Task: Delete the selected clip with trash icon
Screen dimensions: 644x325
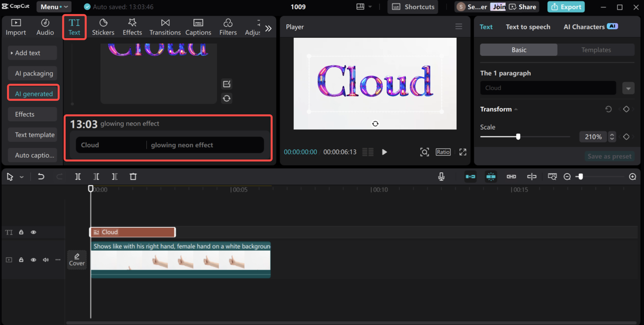Action: click(133, 177)
